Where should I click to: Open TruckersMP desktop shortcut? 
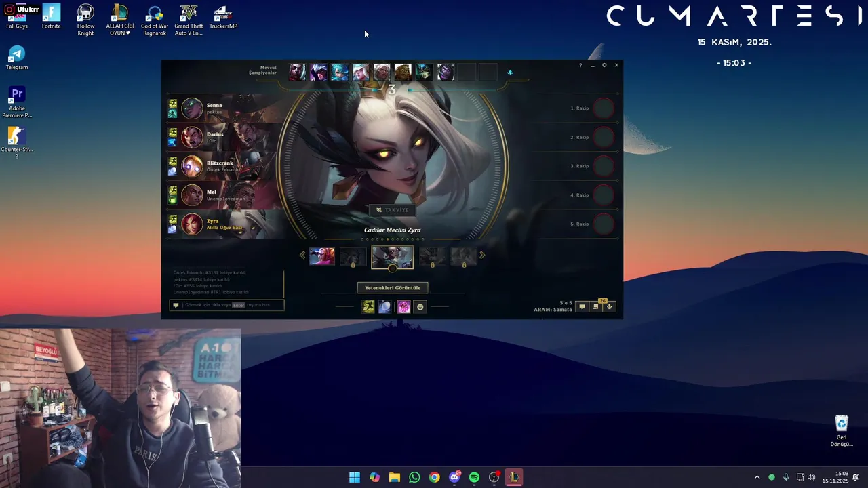coord(223,17)
